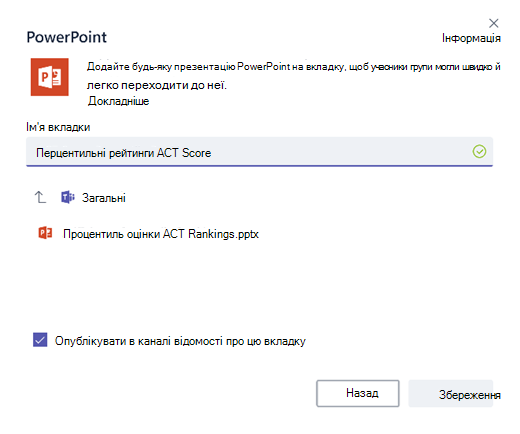520x434 pixels.
Task: Toggle the post to channel checkbox
Action: pos(40,340)
